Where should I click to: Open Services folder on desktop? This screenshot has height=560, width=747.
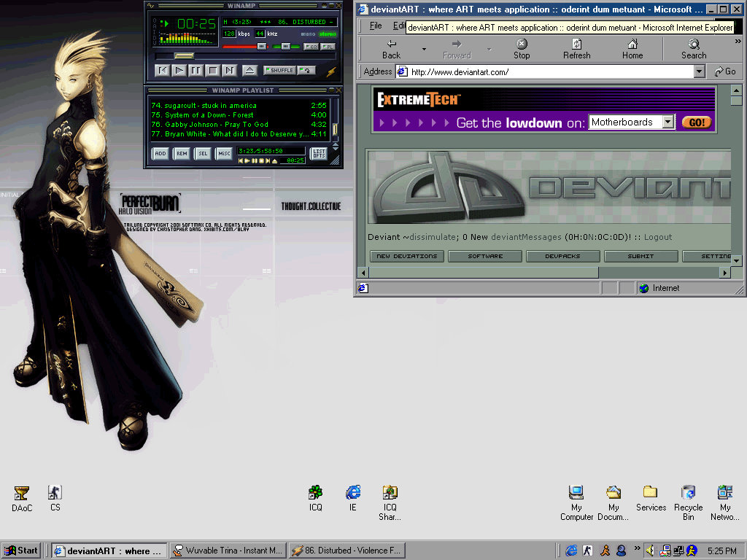pos(651,498)
